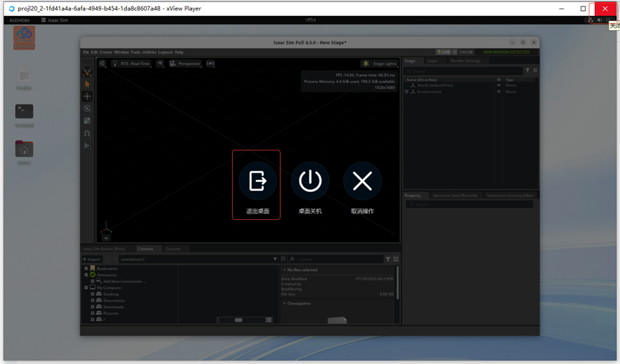The image size is (620, 364).
Task: Click the Content browser search field
Action: click(x=336, y=259)
